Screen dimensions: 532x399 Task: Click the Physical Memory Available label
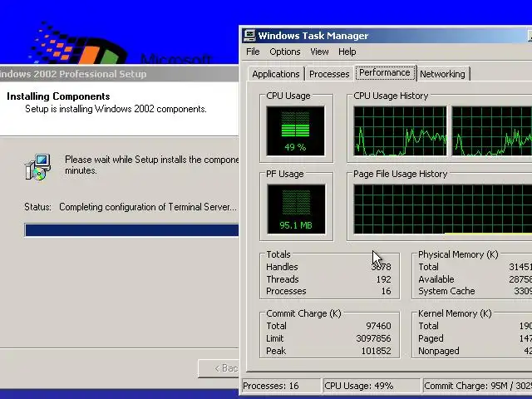tap(436, 279)
